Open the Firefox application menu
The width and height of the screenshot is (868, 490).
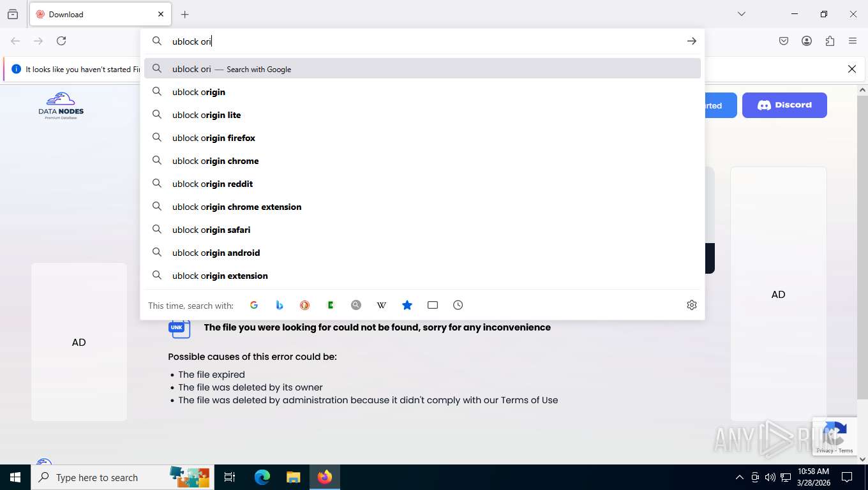853,41
